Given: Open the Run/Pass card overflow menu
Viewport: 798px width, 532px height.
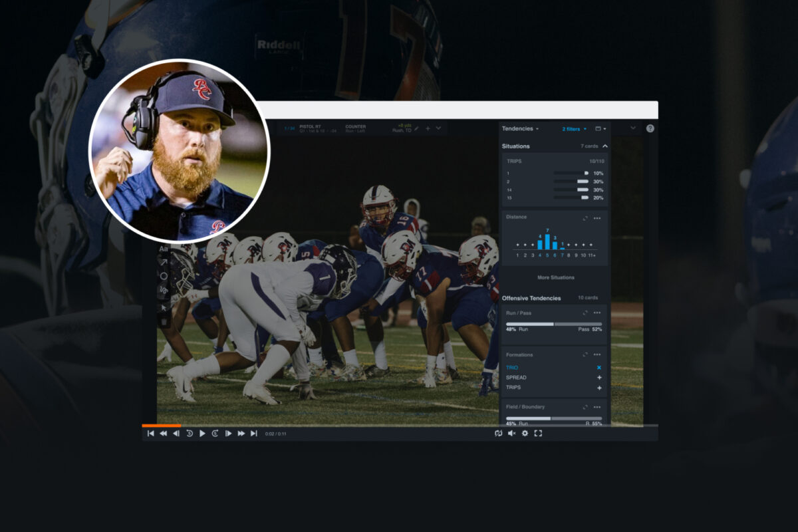Looking at the screenshot, I should (597, 312).
